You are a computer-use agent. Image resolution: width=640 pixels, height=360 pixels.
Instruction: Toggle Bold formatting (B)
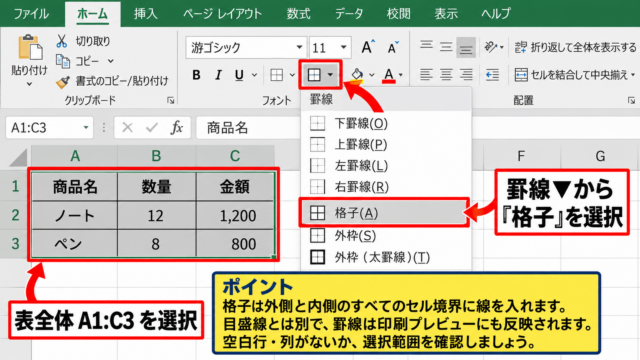[196, 75]
